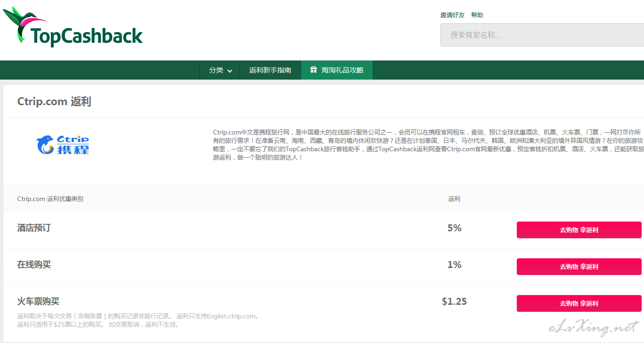Screen dimensions: 644x343
Task: Open the 返利新手指南 menu item
Action: [270, 70]
